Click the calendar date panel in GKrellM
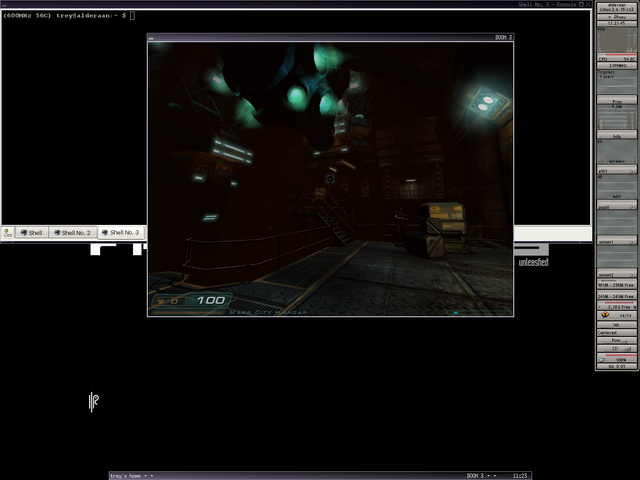 click(x=617, y=17)
